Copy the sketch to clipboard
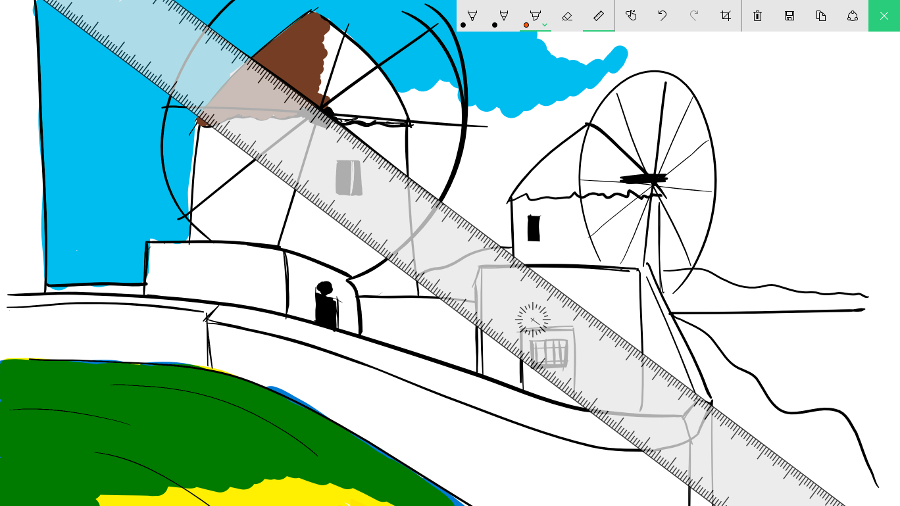The image size is (900, 506). click(821, 16)
